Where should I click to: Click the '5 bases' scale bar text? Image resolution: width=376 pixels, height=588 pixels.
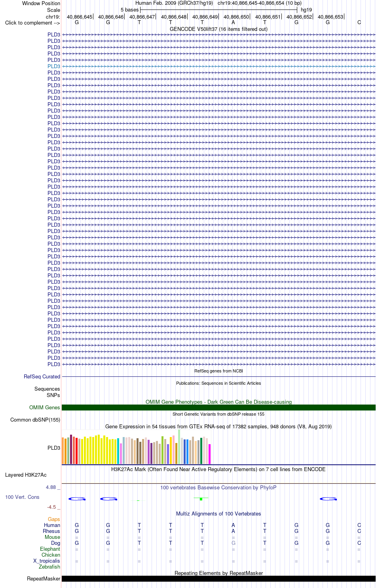click(130, 10)
